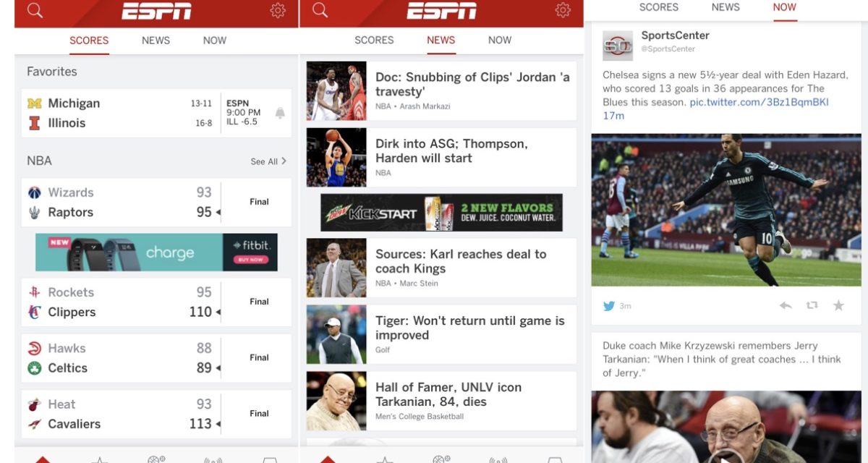Click the Twitter bird icon below Hazard photo

(609, 305)
